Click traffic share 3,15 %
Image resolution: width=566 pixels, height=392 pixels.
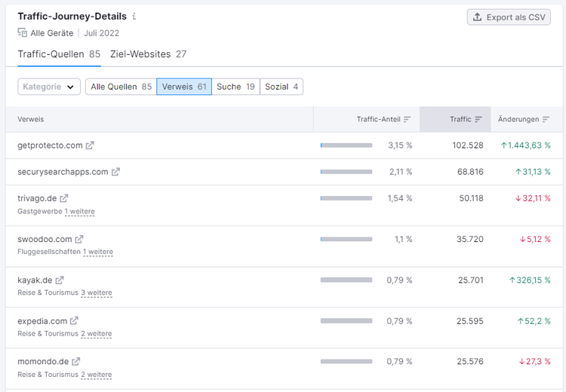[x=400, y=145]
